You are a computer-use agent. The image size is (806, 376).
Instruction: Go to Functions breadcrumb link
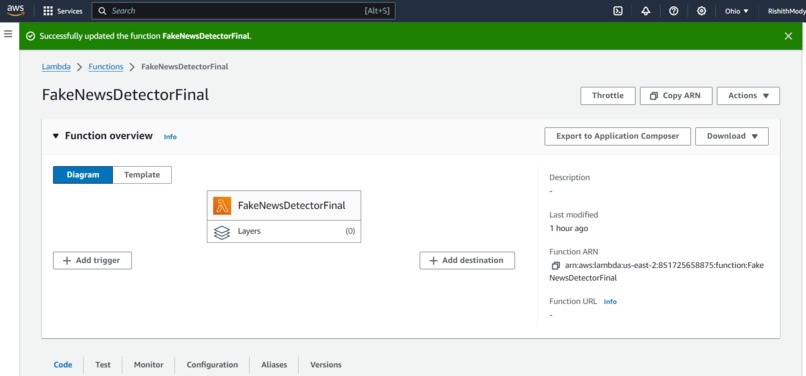click(x=106, y=67)
